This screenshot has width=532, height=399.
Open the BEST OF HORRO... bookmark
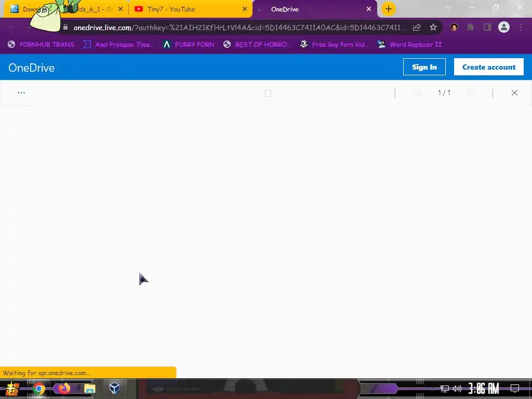(257, 45)
